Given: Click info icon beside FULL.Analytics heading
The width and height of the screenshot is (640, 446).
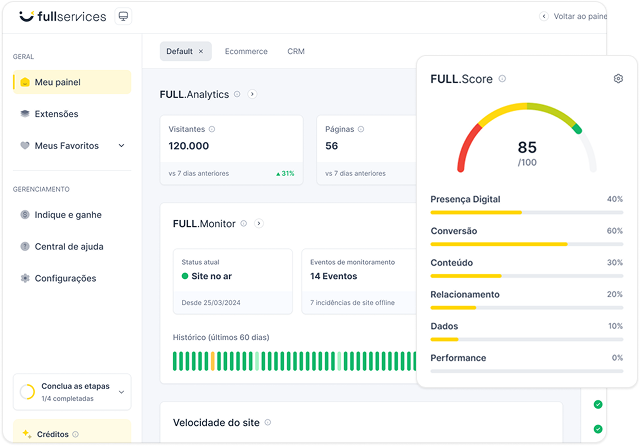Looking at the screenshot, I should (237, 94).
